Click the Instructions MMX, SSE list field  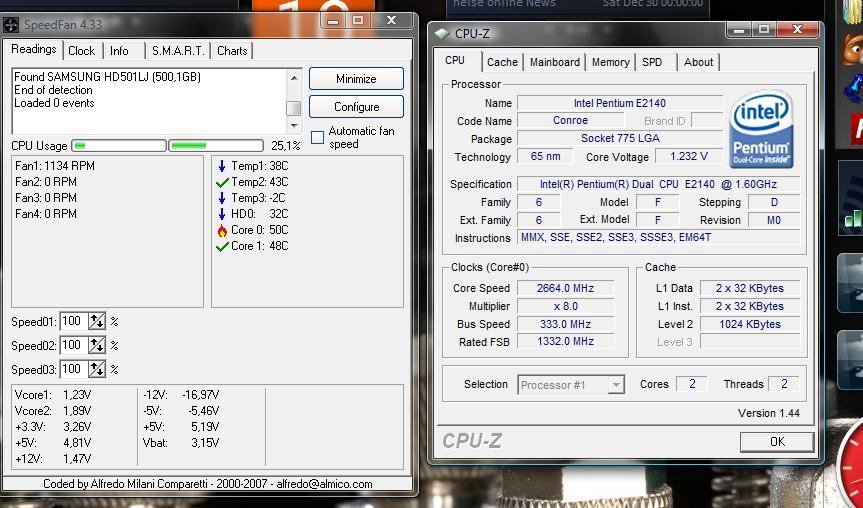pyautogui.click(x=658, y=238)
